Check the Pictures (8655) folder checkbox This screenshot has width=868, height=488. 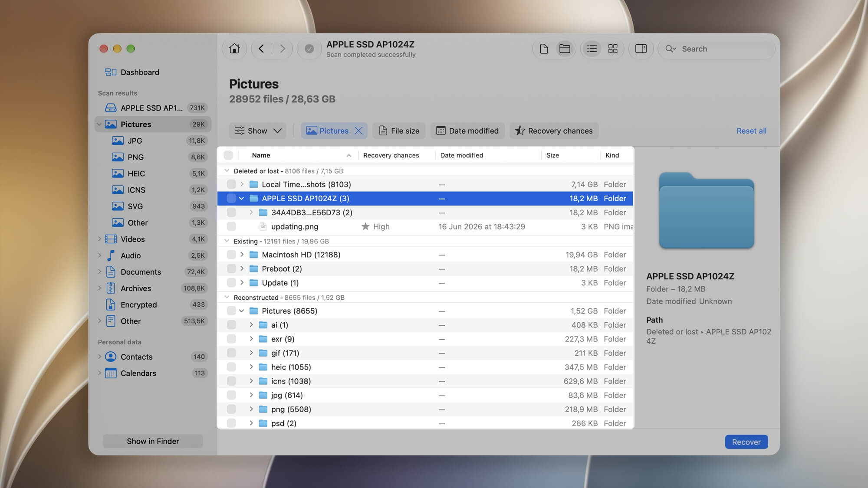[x=231, y=311]
